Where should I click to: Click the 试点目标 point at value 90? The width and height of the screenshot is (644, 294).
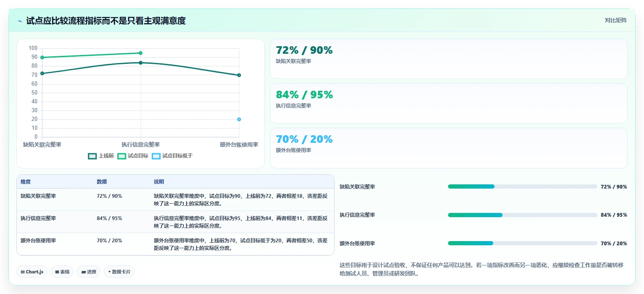pyautogui.click(x=42, y=57)
